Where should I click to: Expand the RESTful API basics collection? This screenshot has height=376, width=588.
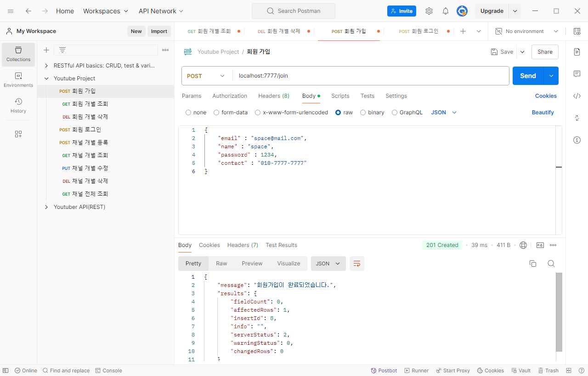46,66
